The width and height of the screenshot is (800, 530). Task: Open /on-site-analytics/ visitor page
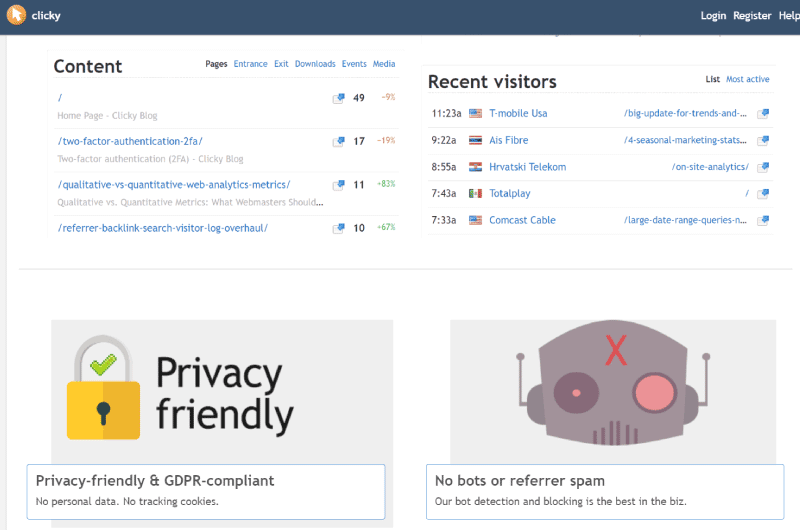click(x=710, y=167)
